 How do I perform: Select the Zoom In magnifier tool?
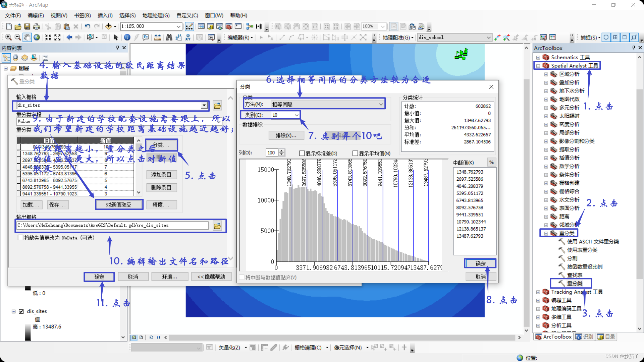[x=9, y=37]
